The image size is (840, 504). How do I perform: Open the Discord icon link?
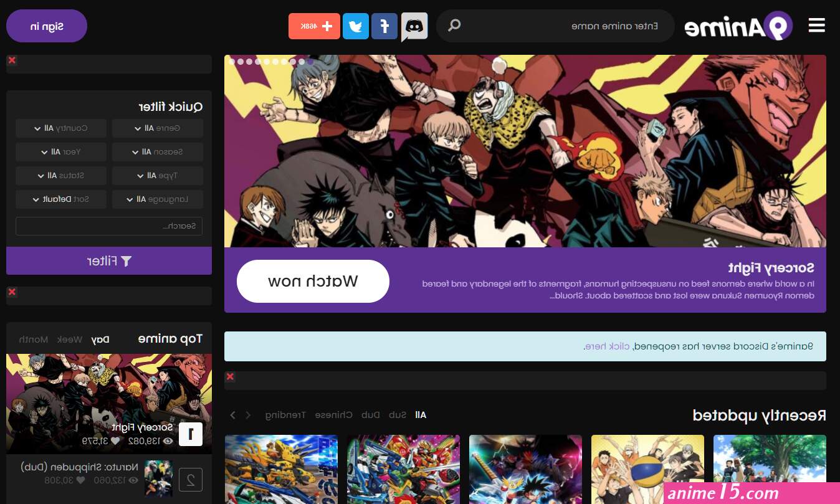(414, 27)
